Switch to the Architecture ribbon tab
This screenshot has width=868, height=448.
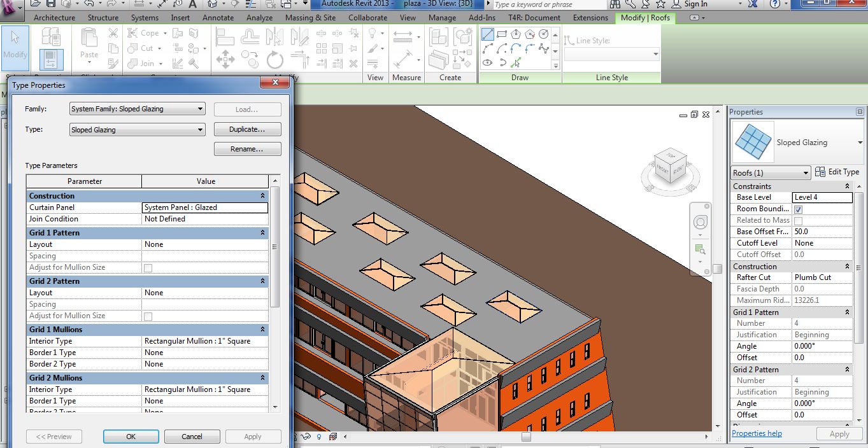pos(54,18)
